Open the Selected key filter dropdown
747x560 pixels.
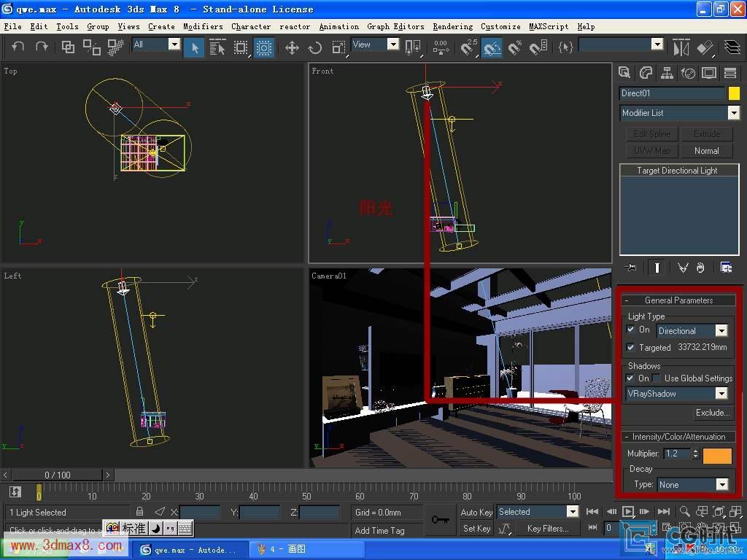pos(538,512)
